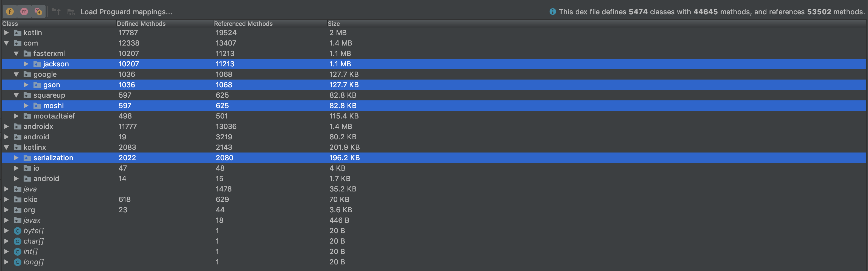
Task: Select the mootazltaief row label
Action: [x=54, y=116]
